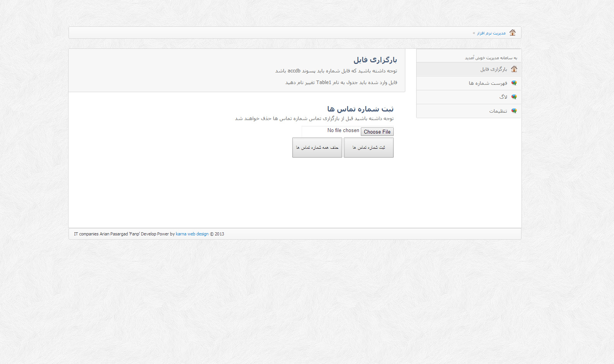Viewport: 614px width, 364px height.
Task: Click the بارگزاری فایل page heading
Action: pyautogui.click(x=375, y=60)
